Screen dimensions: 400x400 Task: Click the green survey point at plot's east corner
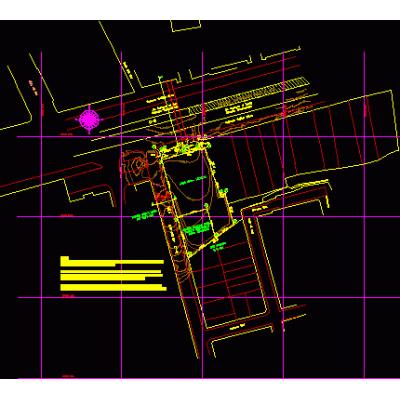(235, 221)
